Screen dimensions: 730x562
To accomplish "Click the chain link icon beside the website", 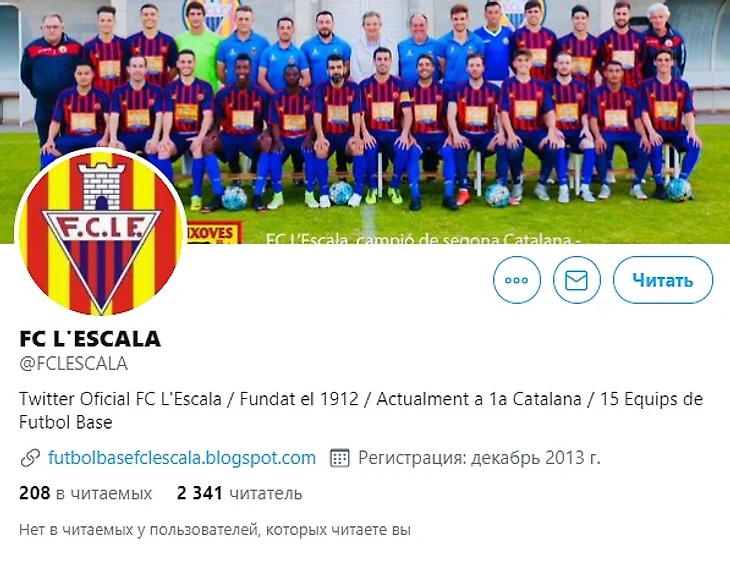I will tap(30, 458).
